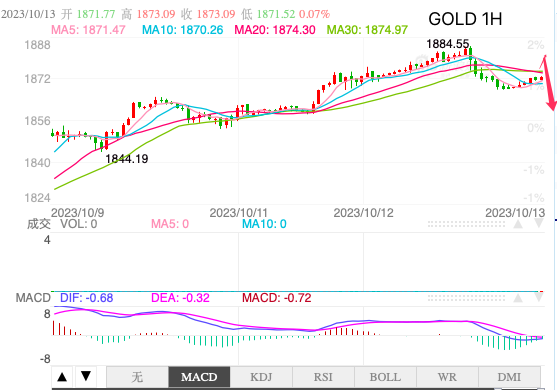This screenshot has height=390, width=557.
Task: Click the DIF: -0.68 value
Action: point(87,298)
